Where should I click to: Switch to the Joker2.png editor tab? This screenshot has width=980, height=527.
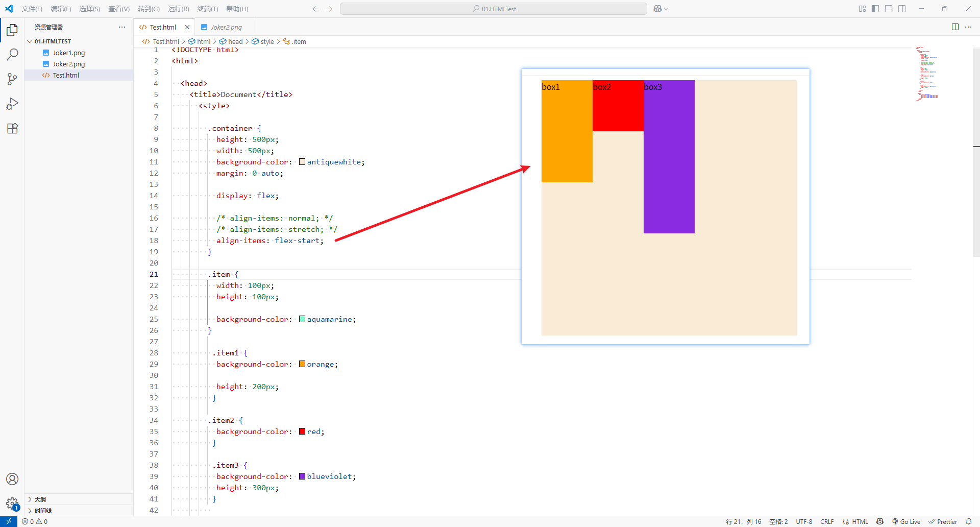tap(226, 27)
